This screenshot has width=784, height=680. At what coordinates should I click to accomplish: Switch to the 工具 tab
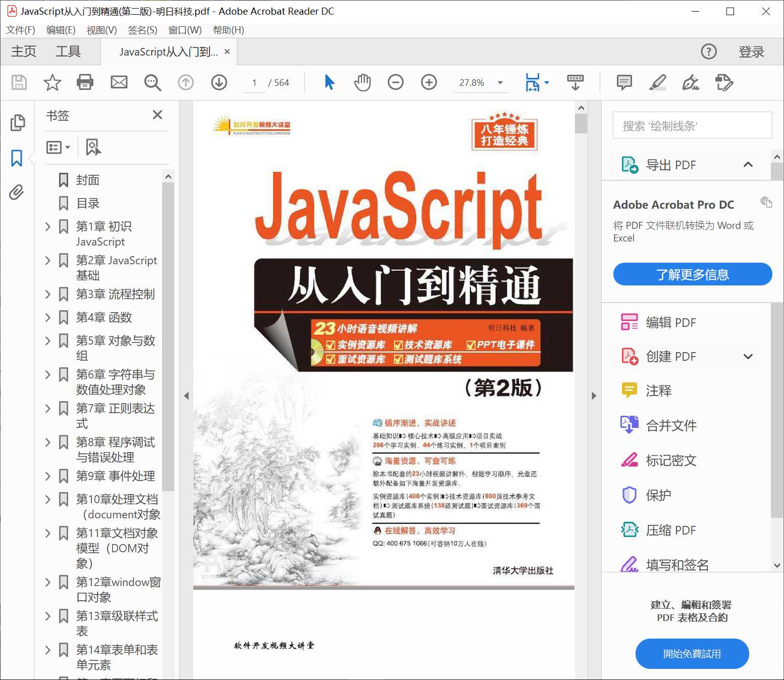click(68, 52)
